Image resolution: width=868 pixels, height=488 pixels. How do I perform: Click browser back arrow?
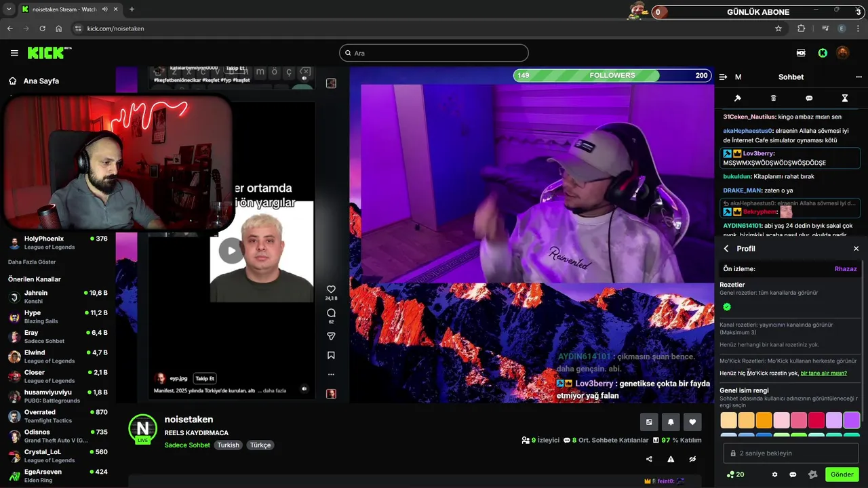(9, 28)
